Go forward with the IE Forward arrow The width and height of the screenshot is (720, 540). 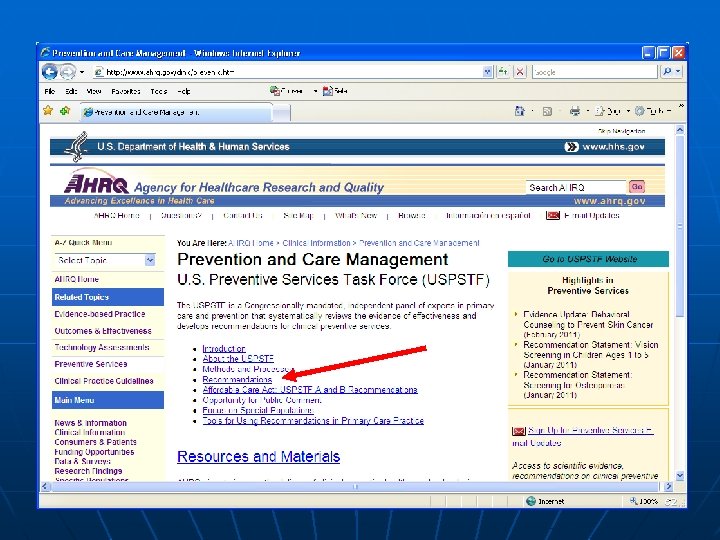[x=68, y=72]
